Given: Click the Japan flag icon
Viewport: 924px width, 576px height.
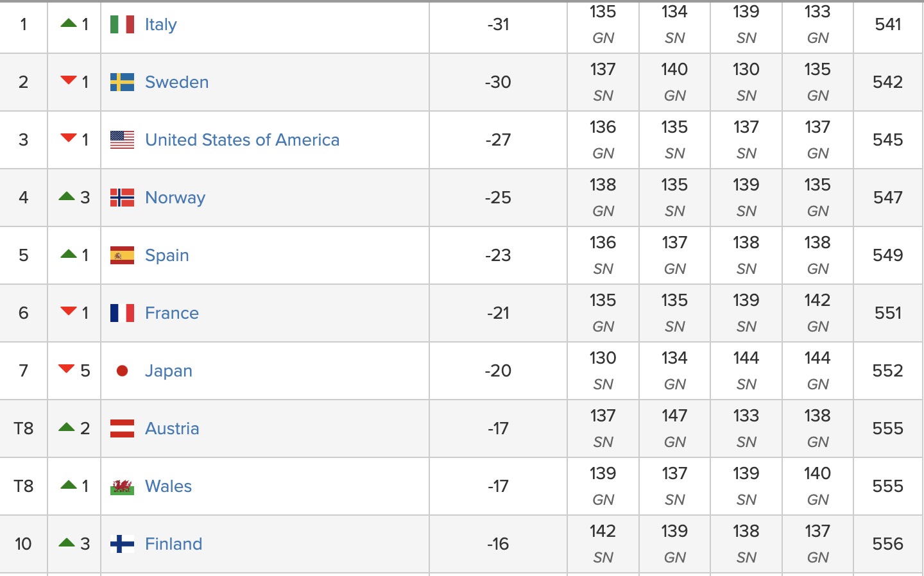Looking at the screenshot, I should [122, 371].
